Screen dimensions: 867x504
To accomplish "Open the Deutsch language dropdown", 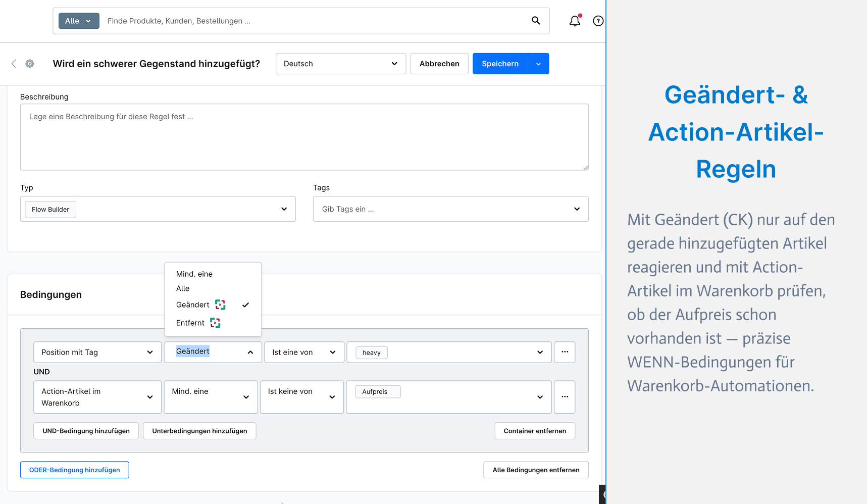I will (x=341, y=64).
